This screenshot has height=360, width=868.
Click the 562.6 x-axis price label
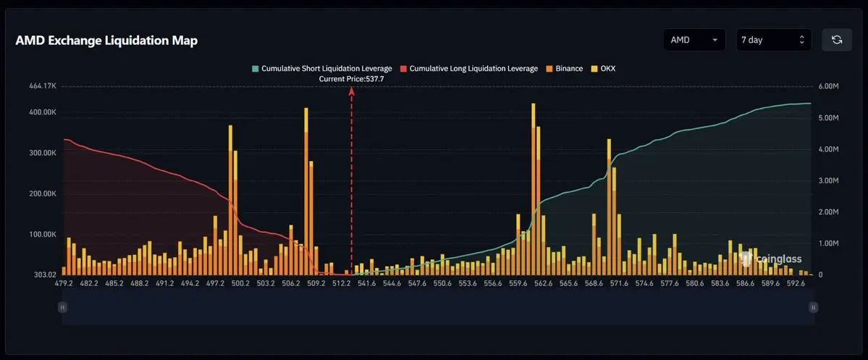pyautogui.click(x=543, y=283)
